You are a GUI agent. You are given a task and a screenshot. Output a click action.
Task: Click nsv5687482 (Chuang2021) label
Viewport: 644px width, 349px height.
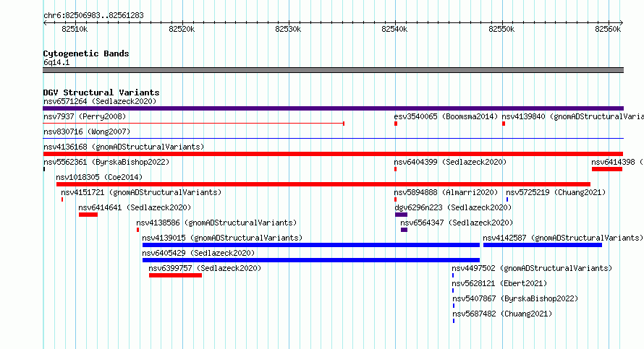click(x=502, y=314)
